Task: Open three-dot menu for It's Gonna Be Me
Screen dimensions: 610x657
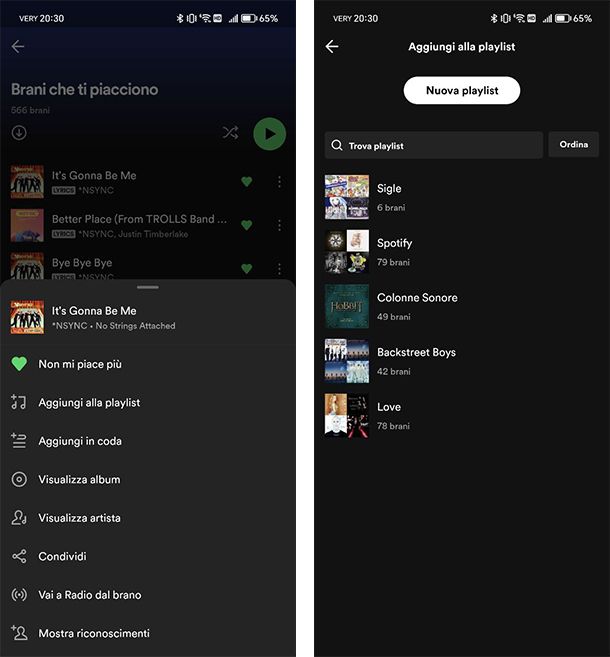Action: [279, 182]
